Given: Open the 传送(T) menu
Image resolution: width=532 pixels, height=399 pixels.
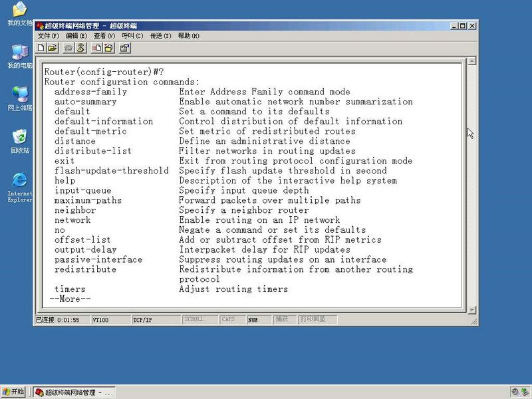Looking at the screenshot, I should (x=160, y=36).
